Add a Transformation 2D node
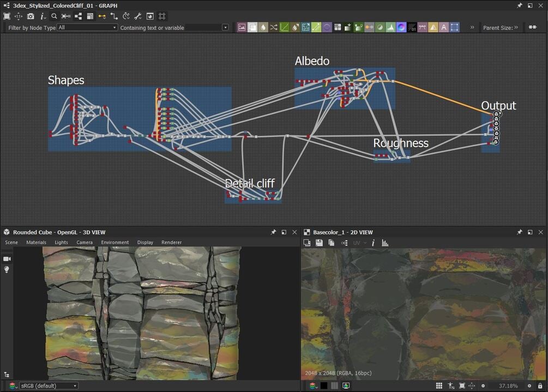The image size is (548, 392). (454, 27)
